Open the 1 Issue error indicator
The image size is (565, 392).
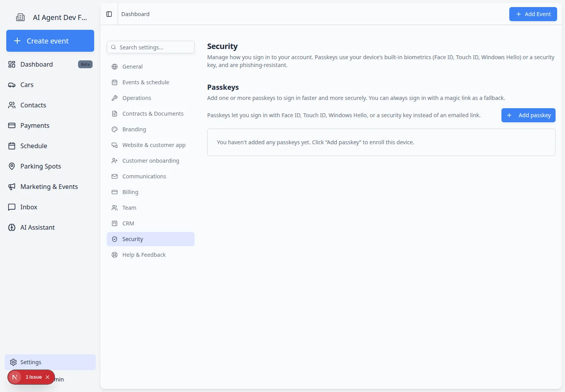[x=33, y=377]
